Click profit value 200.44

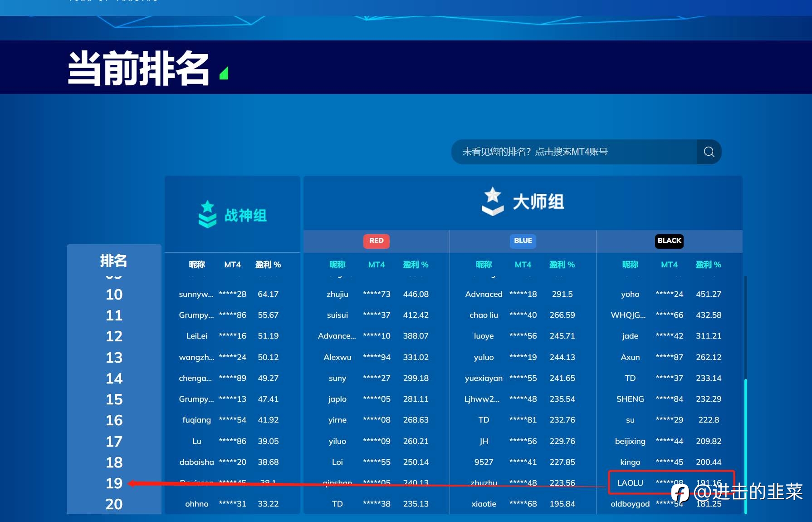(709, 462)
